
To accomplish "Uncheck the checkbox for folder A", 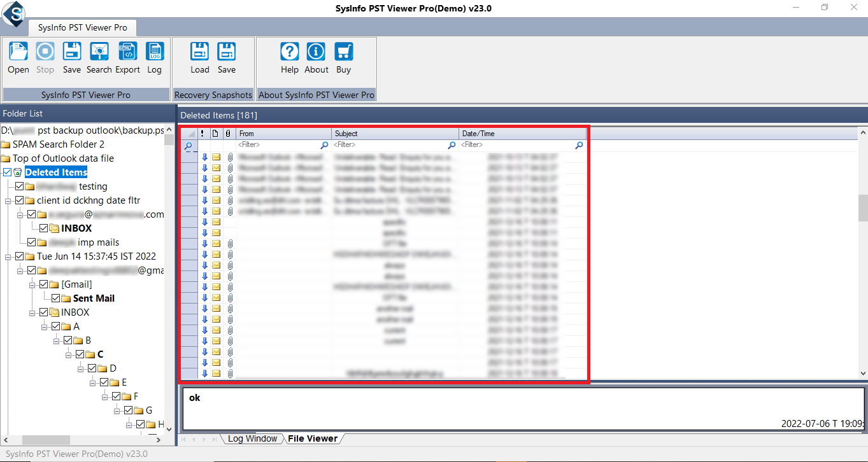I will 55,326.
